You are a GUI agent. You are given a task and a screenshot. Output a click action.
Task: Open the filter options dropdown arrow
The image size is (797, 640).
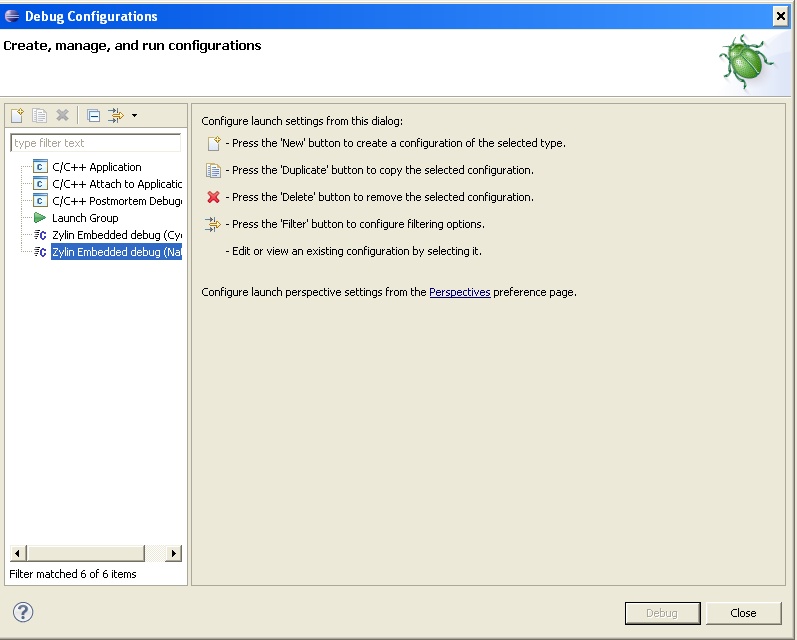134,116
